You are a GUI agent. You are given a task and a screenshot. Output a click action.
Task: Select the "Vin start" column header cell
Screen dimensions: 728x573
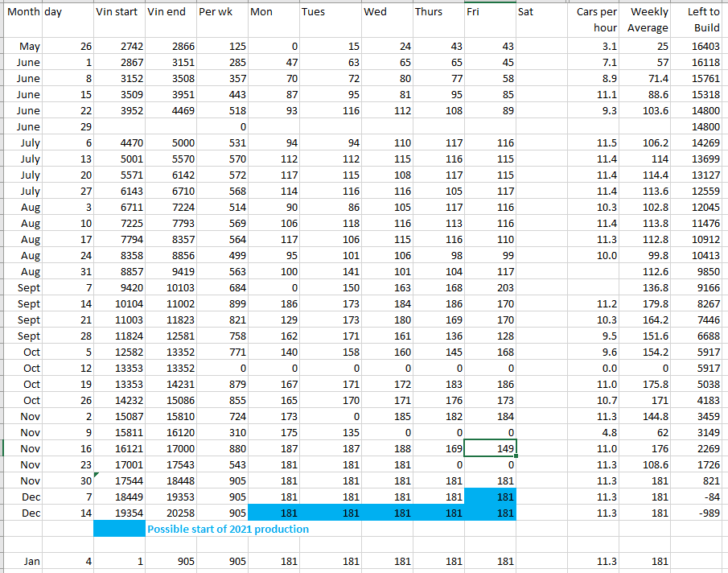click(x=117, y=12)
